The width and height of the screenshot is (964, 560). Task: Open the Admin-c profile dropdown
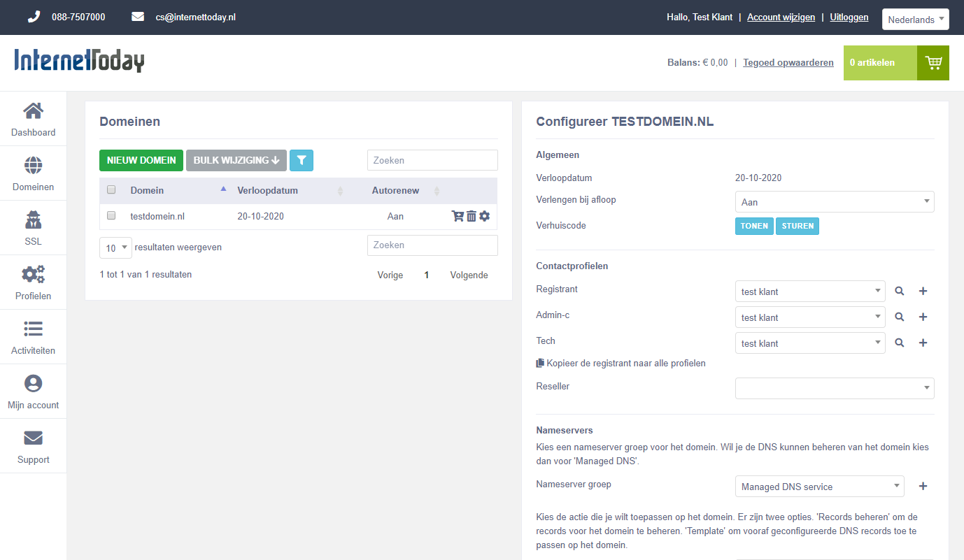coord(810,317)
